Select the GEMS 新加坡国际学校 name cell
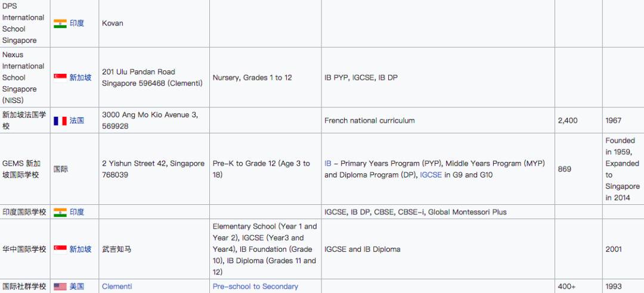 [21, 169]
